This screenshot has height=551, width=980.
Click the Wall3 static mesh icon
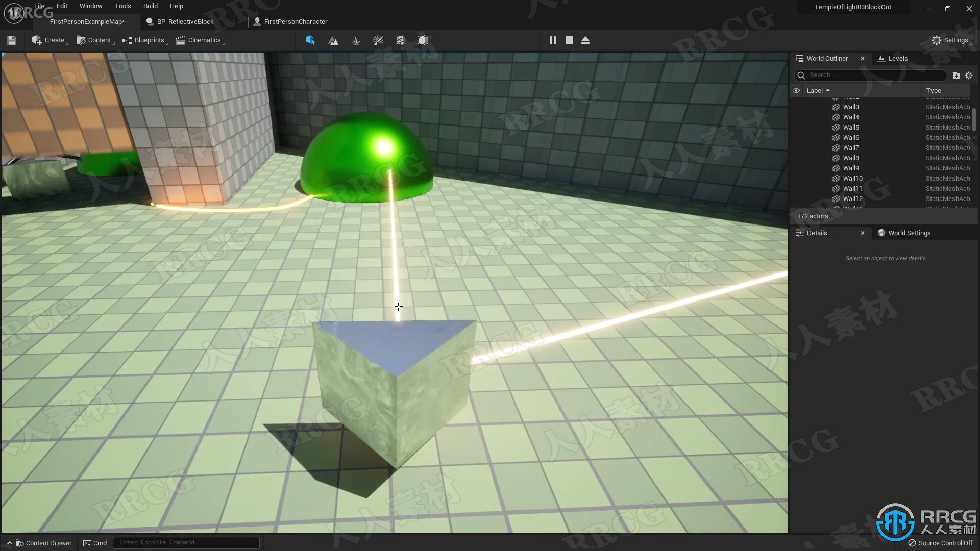836,107
